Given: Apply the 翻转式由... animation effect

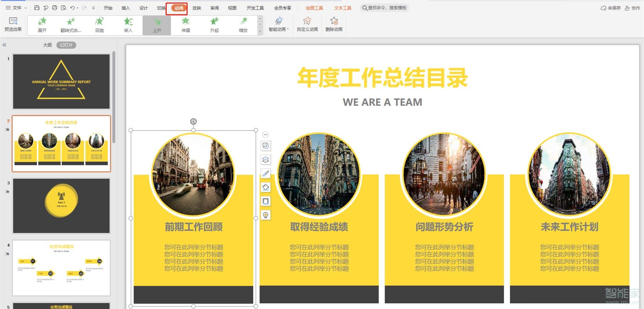Looking at the screenshot, I should 71,25.
